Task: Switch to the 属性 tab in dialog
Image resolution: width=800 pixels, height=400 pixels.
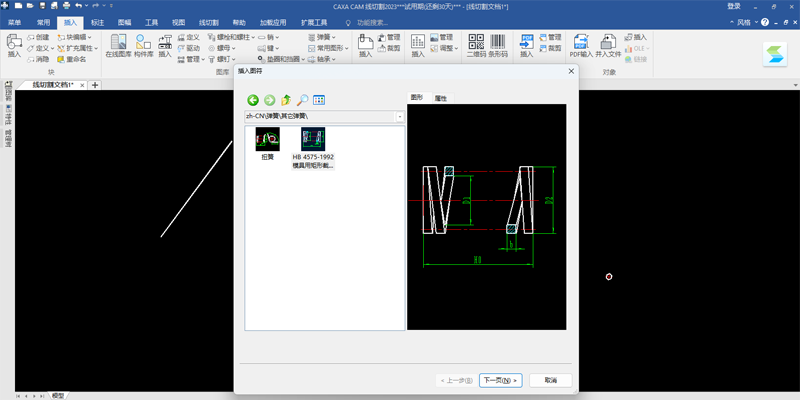Action: coord(441,98)
